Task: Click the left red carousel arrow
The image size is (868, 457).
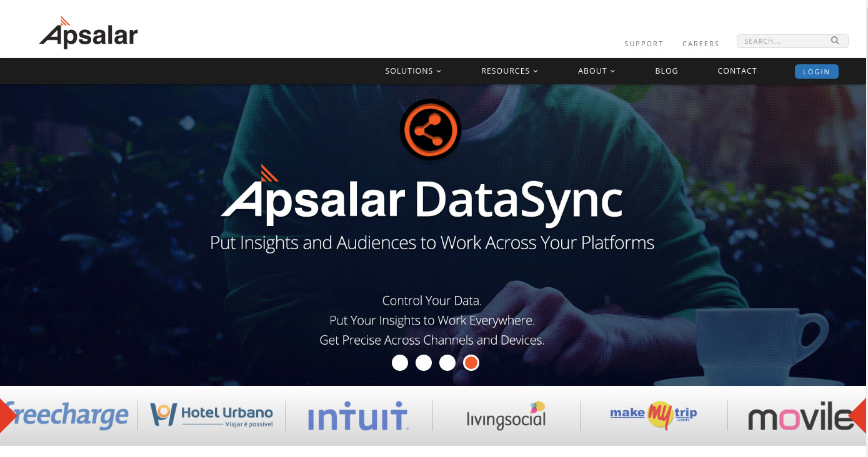Action: tap(7, 415)
